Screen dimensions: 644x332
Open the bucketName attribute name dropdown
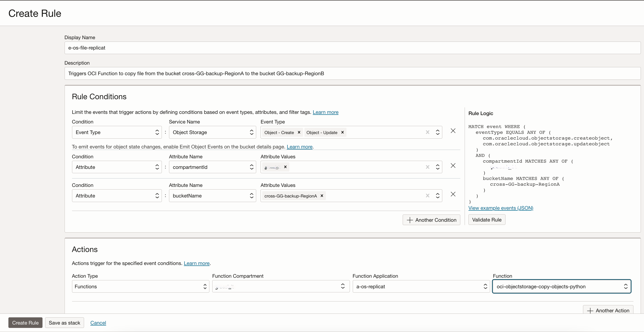(212, 196)
